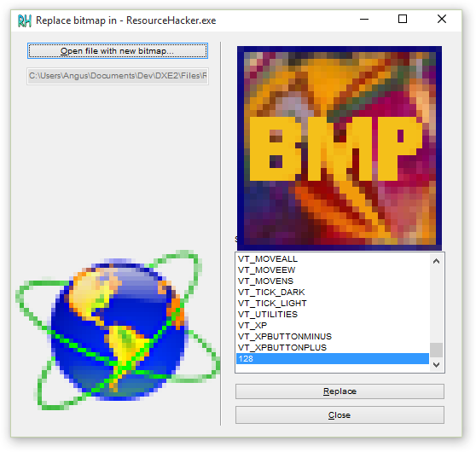The height and width of the screenshot is (452, 476).
Task: Open file with new bitmap button
Action: coord(118,50)
